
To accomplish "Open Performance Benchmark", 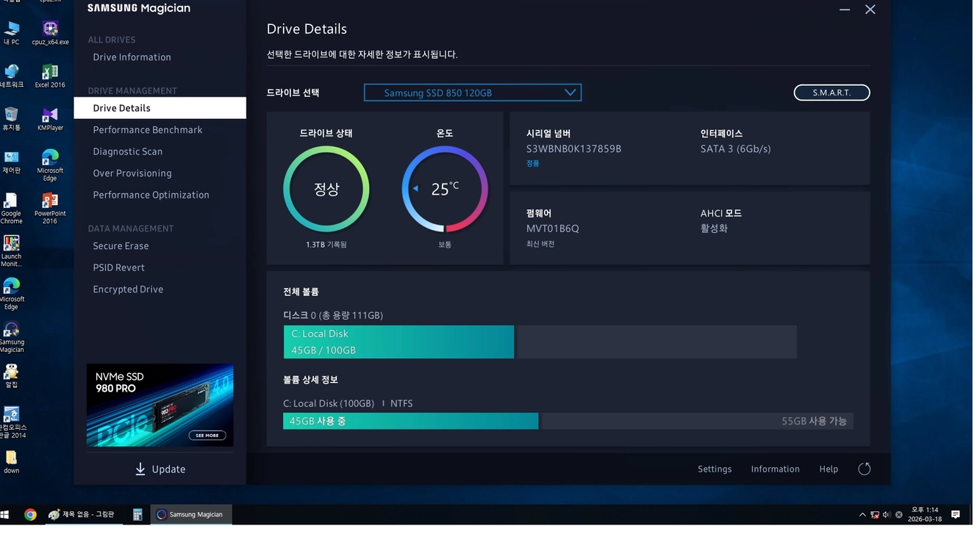I will tap(148, 130).
